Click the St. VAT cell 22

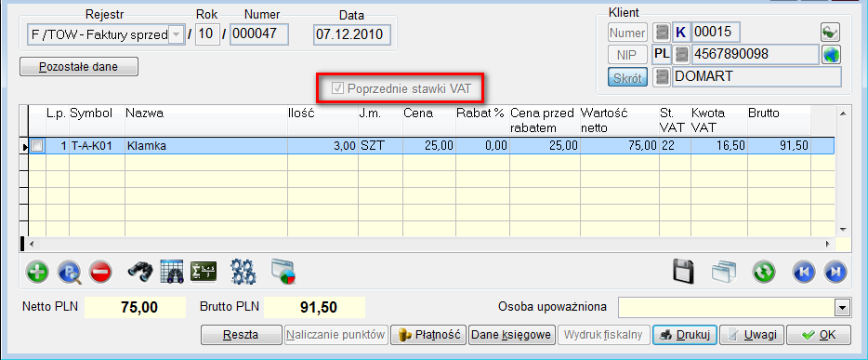(x=675, y=146)
